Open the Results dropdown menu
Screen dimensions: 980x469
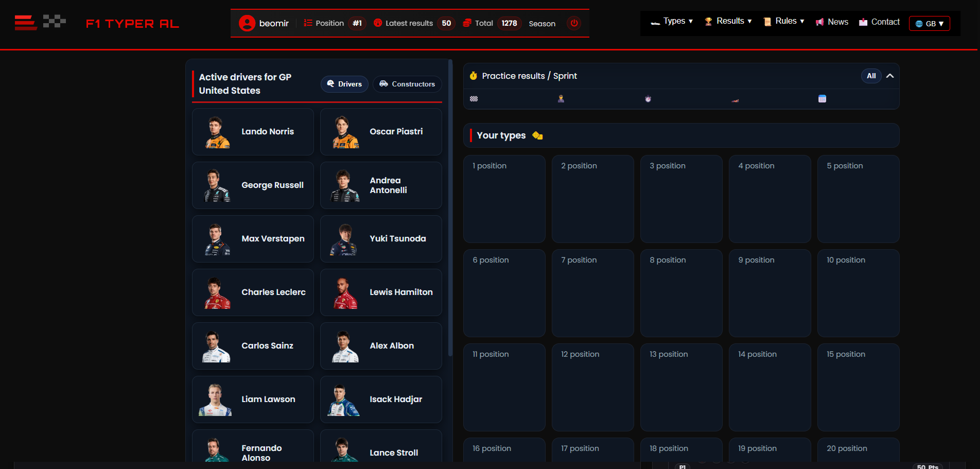click(728, 21)
